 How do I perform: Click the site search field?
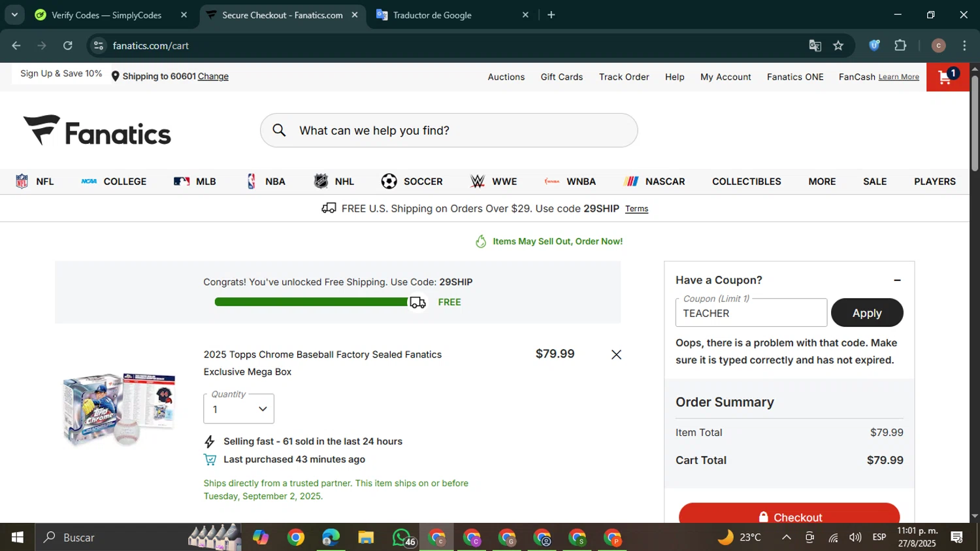pos(449,130)
